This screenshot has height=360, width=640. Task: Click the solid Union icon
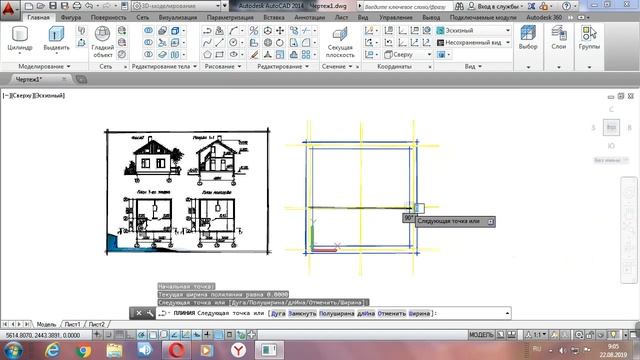coord(149,31)
